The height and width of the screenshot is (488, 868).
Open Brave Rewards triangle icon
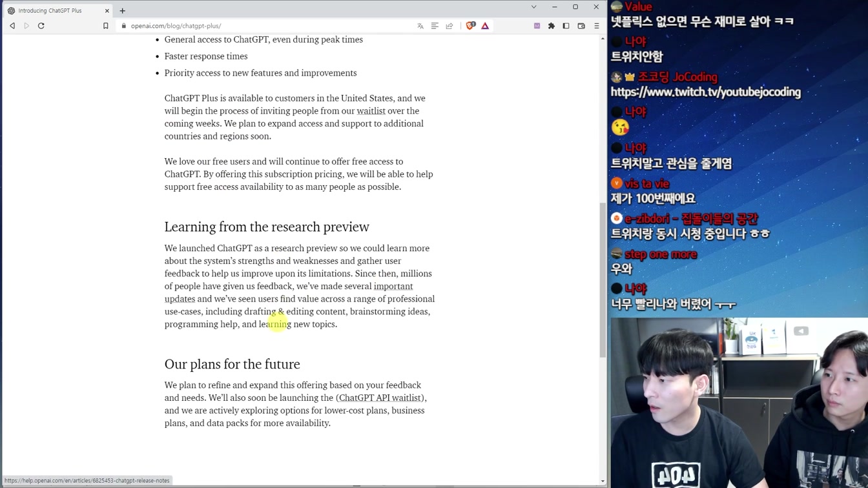point(485,26)
